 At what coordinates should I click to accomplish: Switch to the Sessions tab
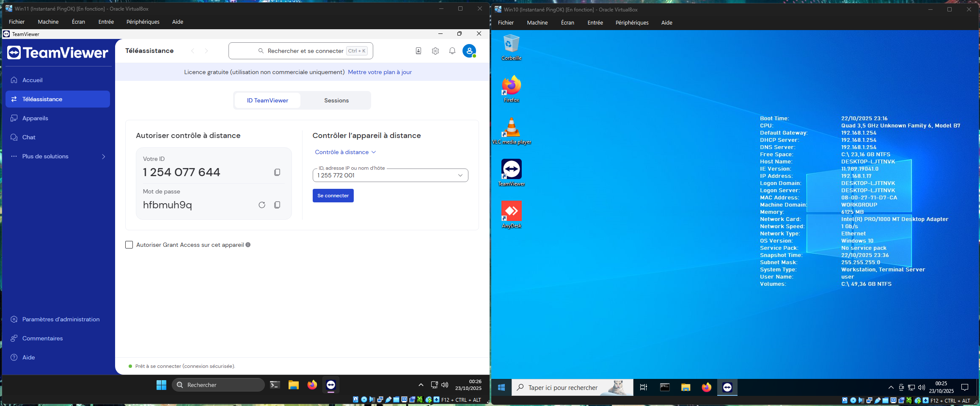(x=336, y=100)
